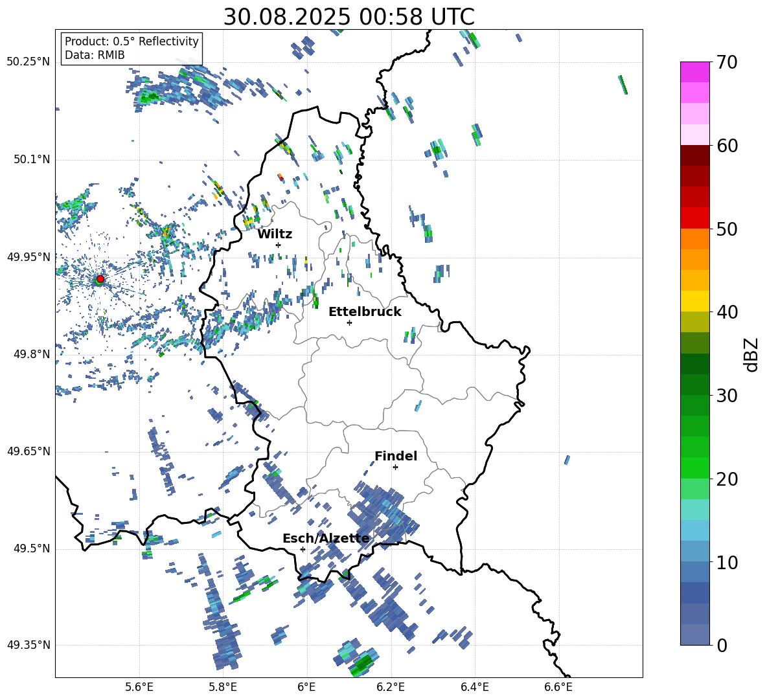Click the 60 tick label on colorbar

click(x=727, y=146)
